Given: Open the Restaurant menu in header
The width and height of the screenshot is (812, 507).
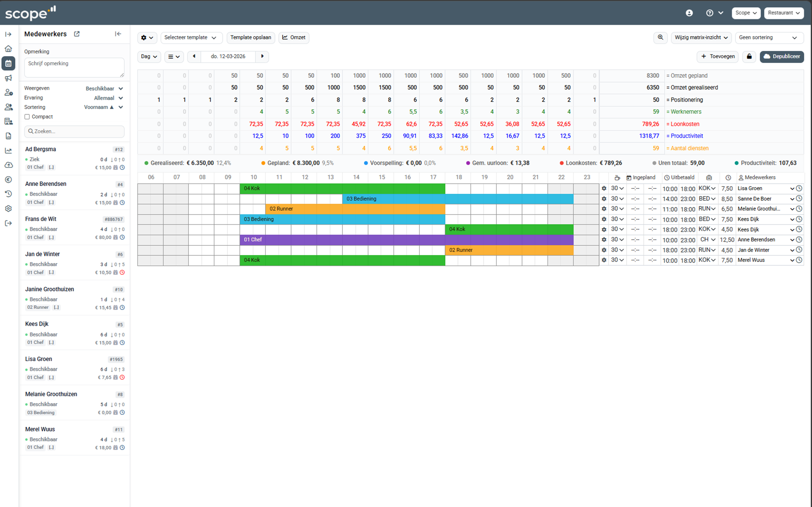Looking at the screenshot, I should pyautogui.click(x=784, y=13).
